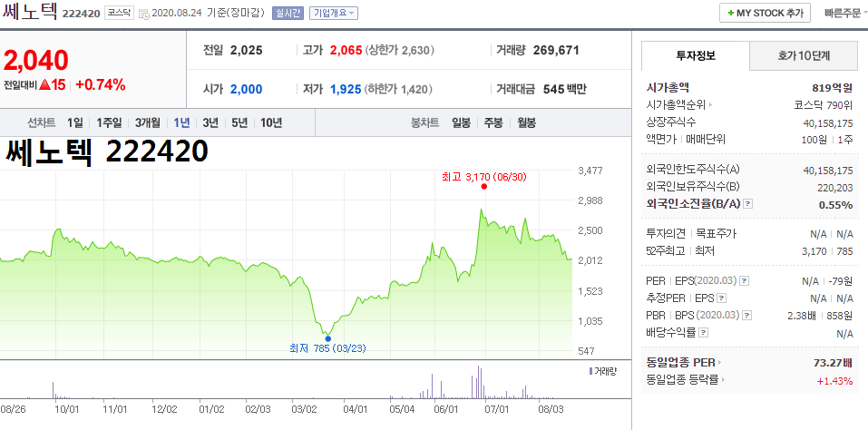The height and width of the screenshot is (430, 868).
Task: Select the 1주일 line chart period
Action: coord(109,122)
